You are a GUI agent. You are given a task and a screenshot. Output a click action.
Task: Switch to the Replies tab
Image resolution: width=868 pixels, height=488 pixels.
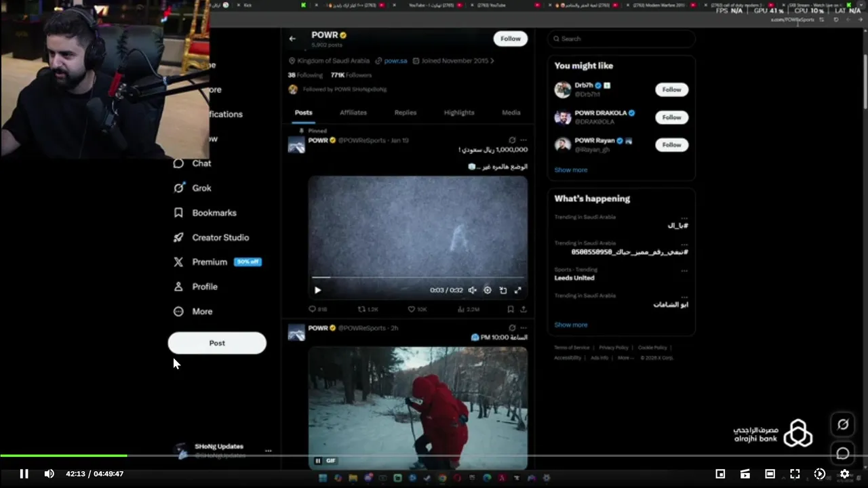406,113
